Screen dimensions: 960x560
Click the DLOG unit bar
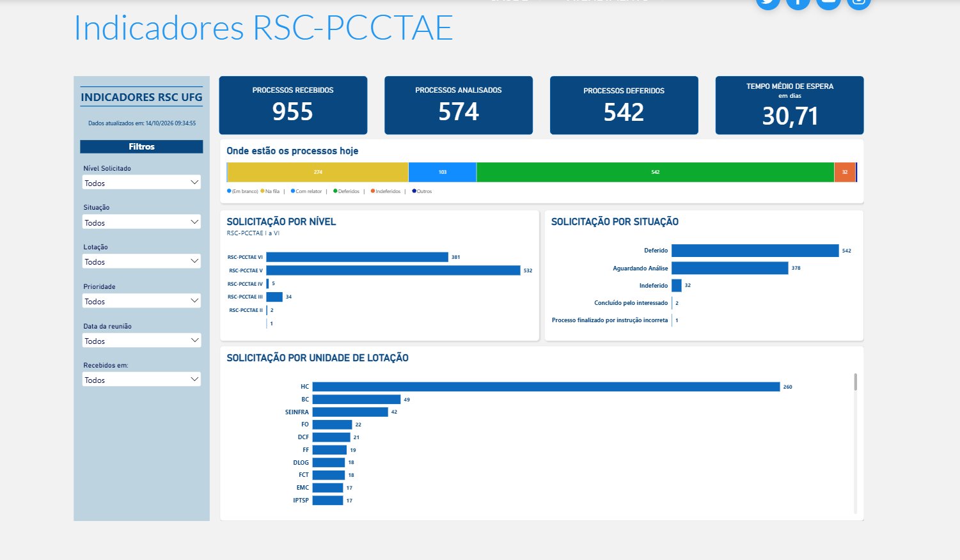[x=329, y=462]
